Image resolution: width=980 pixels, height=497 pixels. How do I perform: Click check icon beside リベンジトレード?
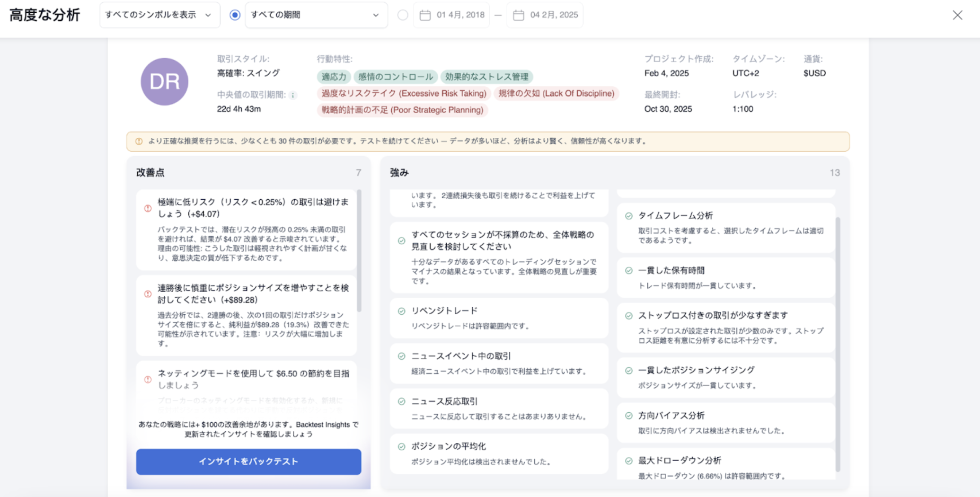click(401, 311)
